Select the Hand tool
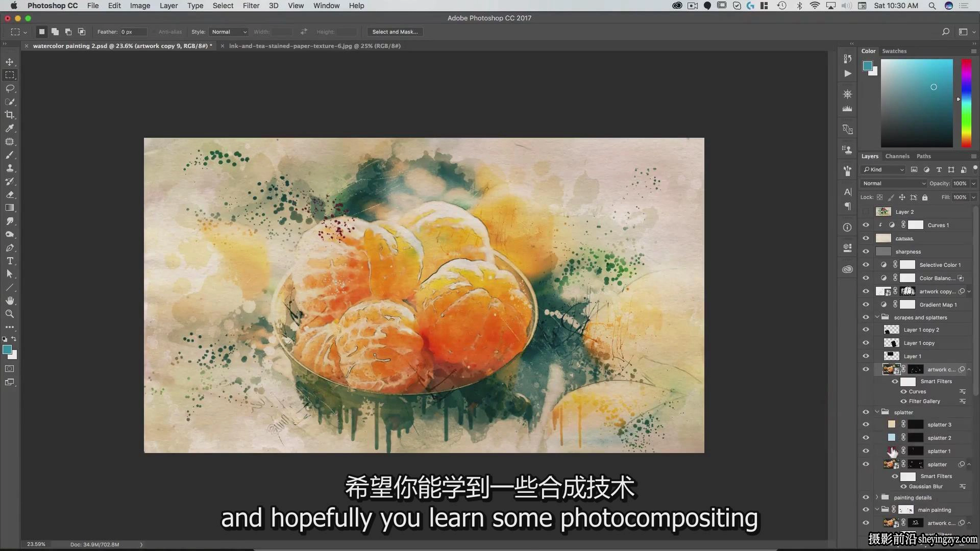The width and height of the screenshot is (980, 551). [10, 300]
